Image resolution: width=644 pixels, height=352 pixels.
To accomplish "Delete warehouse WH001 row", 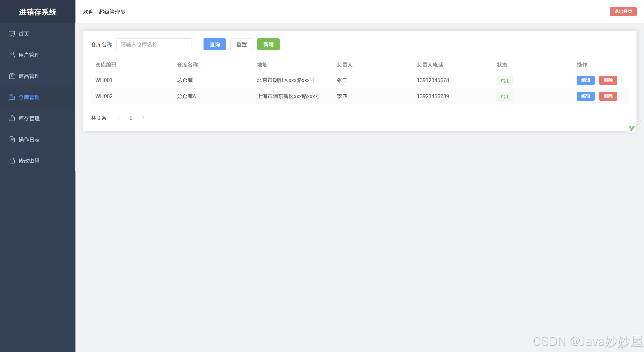I will [608, 80].
